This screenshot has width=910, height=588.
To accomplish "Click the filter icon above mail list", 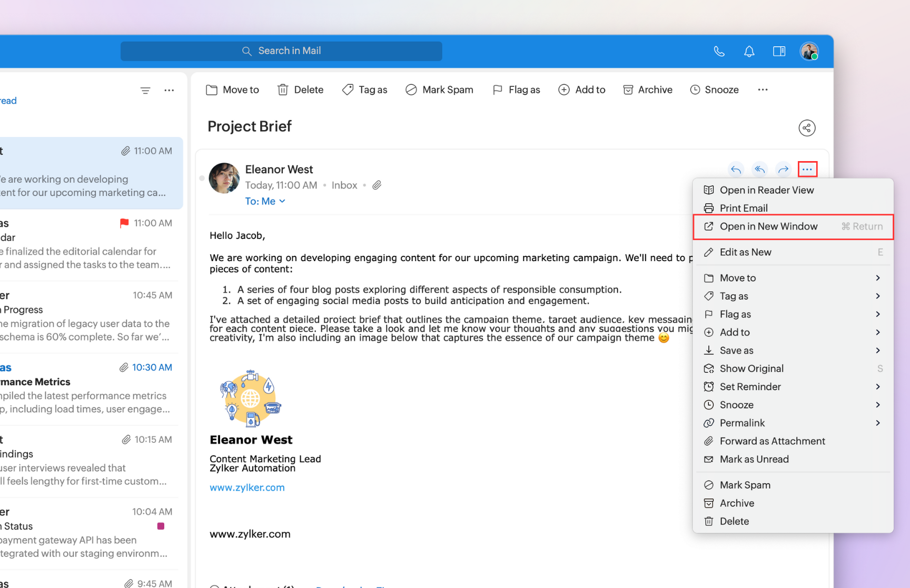I will coord(145,91).
